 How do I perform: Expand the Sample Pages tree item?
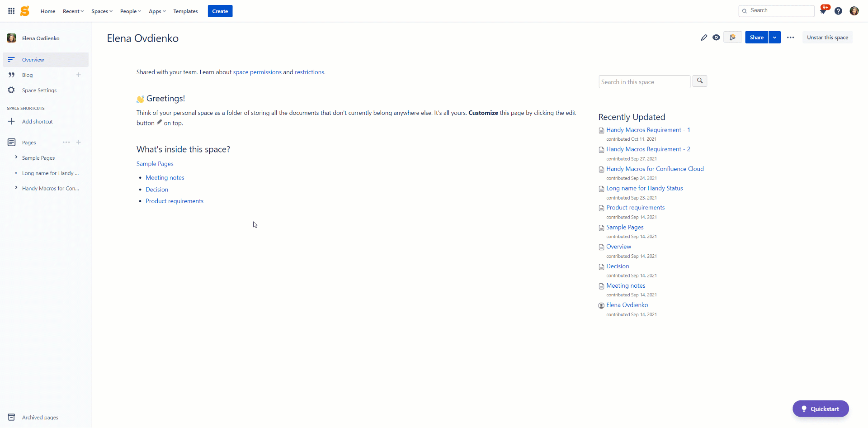16,157
